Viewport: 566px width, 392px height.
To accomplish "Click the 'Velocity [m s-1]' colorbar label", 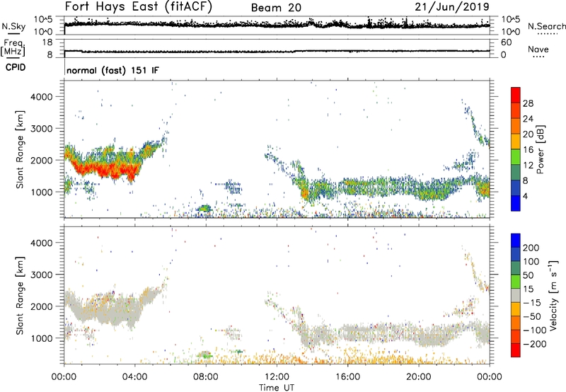I will [553, 295].
